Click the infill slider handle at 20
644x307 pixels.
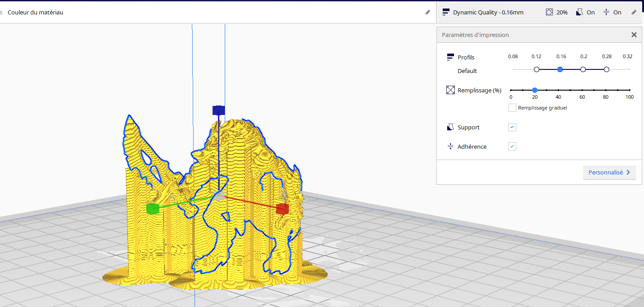pos(535,90)
